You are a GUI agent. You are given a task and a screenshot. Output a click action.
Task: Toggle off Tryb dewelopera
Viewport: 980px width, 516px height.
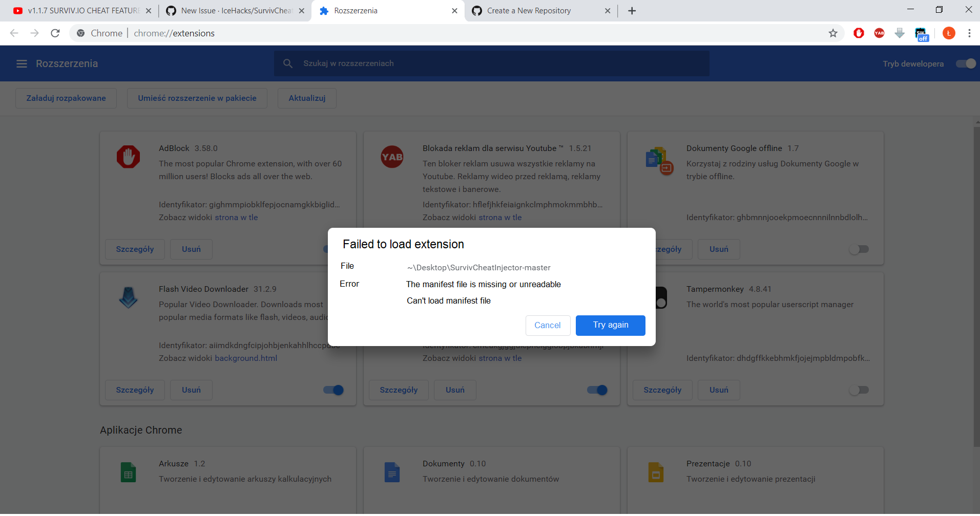point(965,63)
